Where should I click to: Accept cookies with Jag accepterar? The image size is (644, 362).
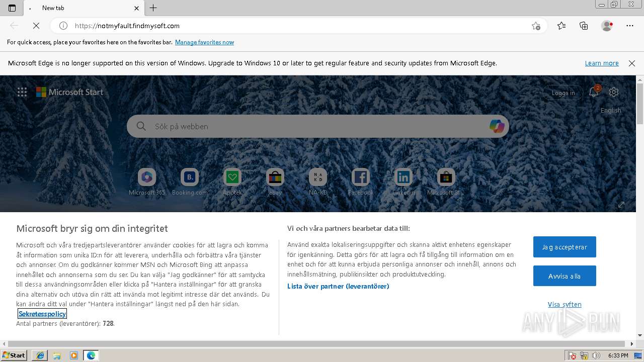[x=565, y=247]
